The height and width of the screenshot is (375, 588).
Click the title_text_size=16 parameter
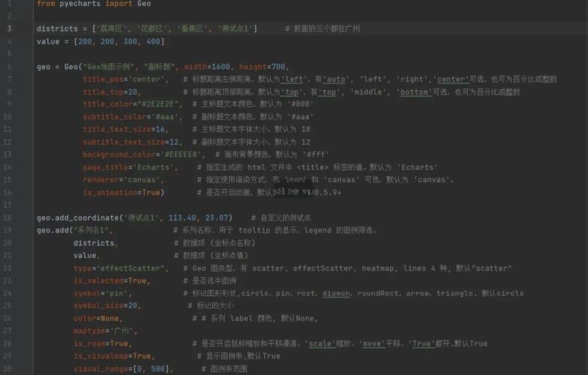click(124, 129)
